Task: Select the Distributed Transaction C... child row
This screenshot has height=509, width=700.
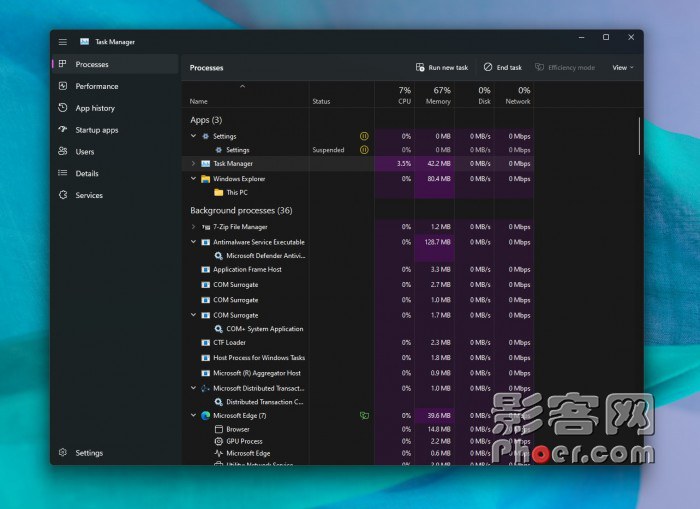Action: pyautogui.click(x=358, y=402)
